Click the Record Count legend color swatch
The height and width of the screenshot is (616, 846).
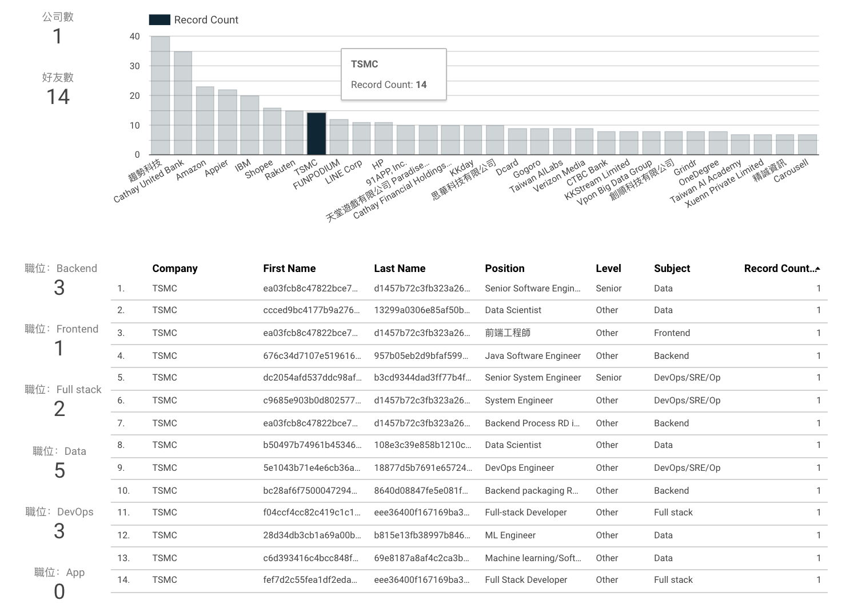(159, 20)
